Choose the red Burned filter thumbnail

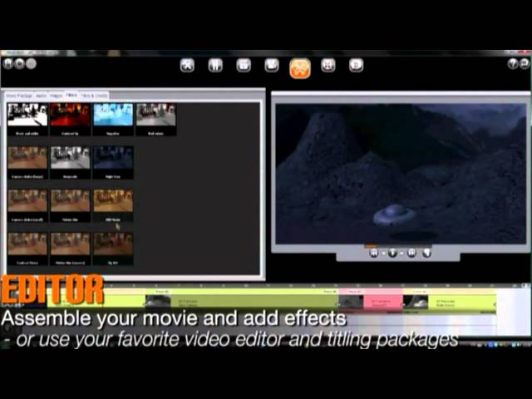(70, 120)
